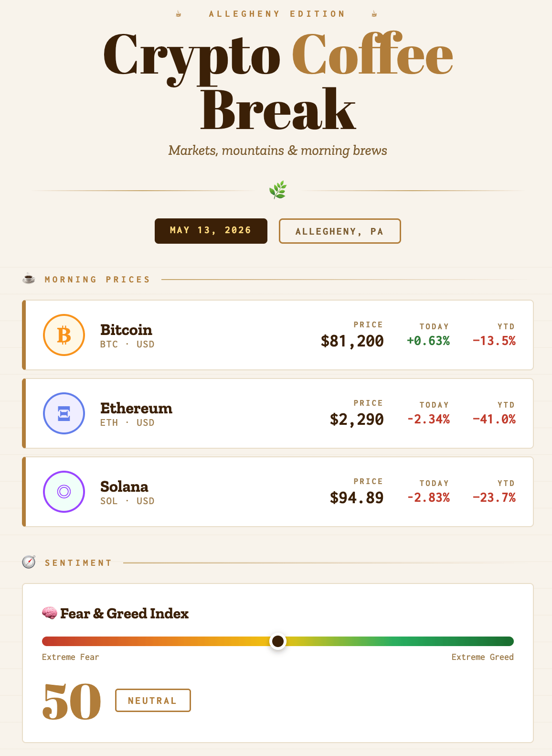The height and width of the screenshot is (756, 552).
Task: Select the Extreme Greed label
Action: coord(483,657)
